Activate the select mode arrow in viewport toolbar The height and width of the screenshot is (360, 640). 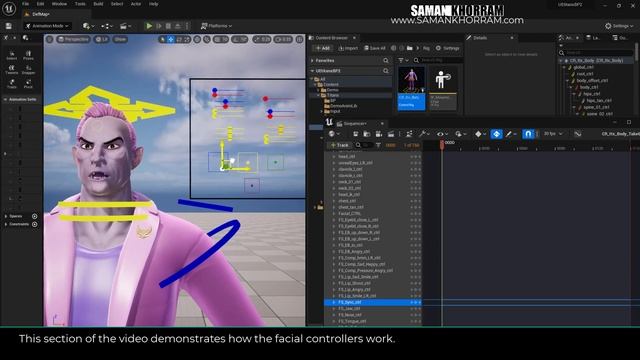pos(162,39)
